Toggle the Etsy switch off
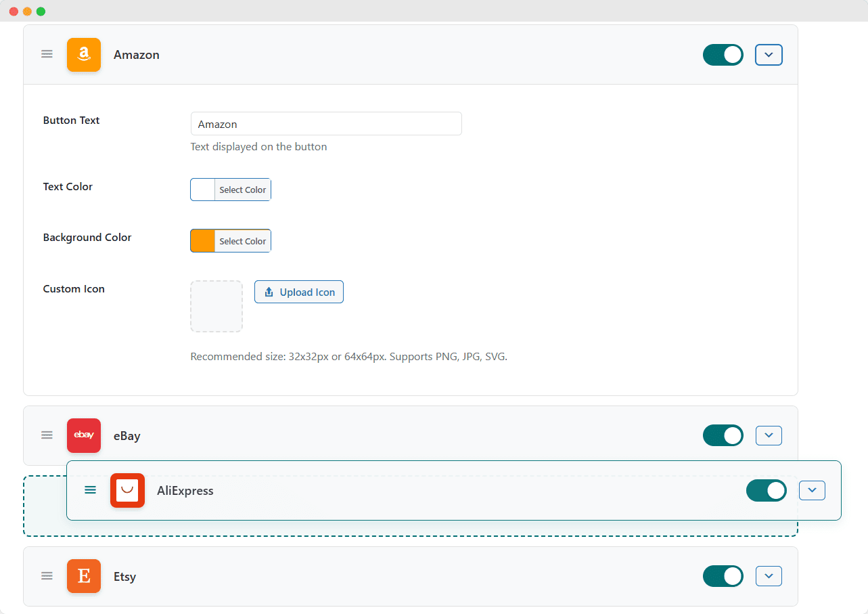Screen dimensions: 868x614 click(x=723, y=576)
